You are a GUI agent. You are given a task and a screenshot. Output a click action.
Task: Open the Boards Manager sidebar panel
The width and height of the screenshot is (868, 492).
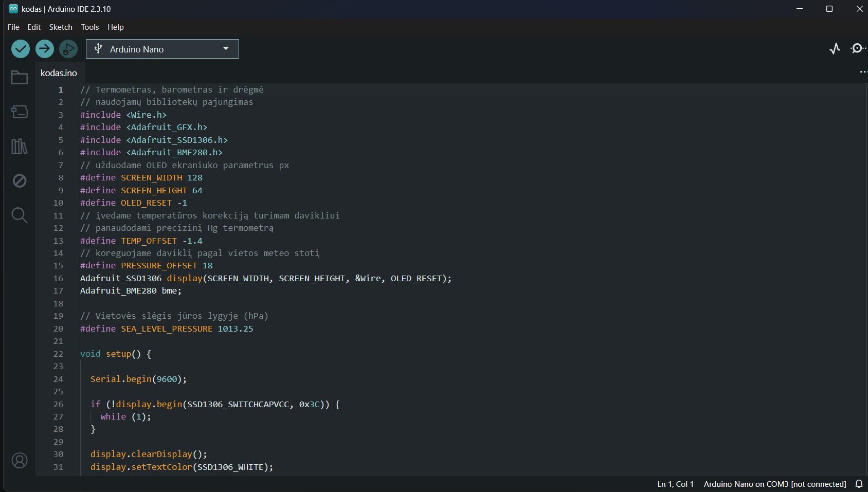20,112
